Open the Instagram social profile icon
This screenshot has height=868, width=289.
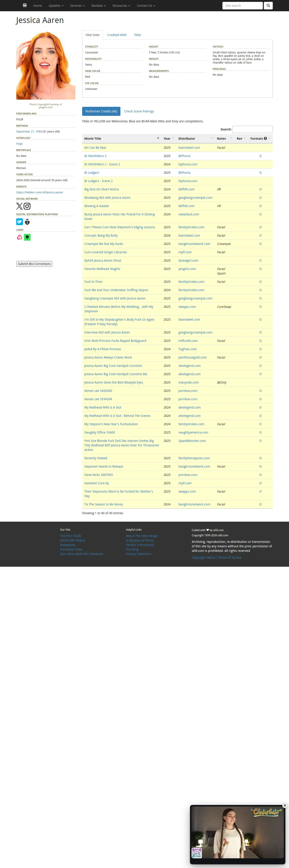tap(27, 206)
